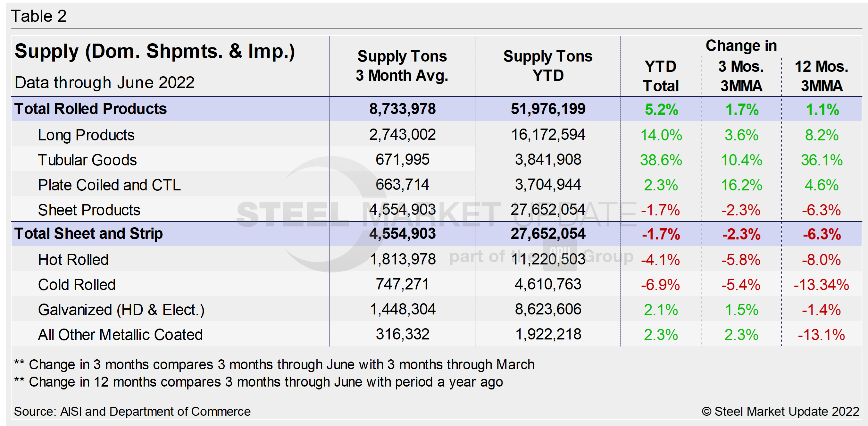Click the 12 Mos. 3MMA column header
This screenshot has height=426, width=868.
822,76
